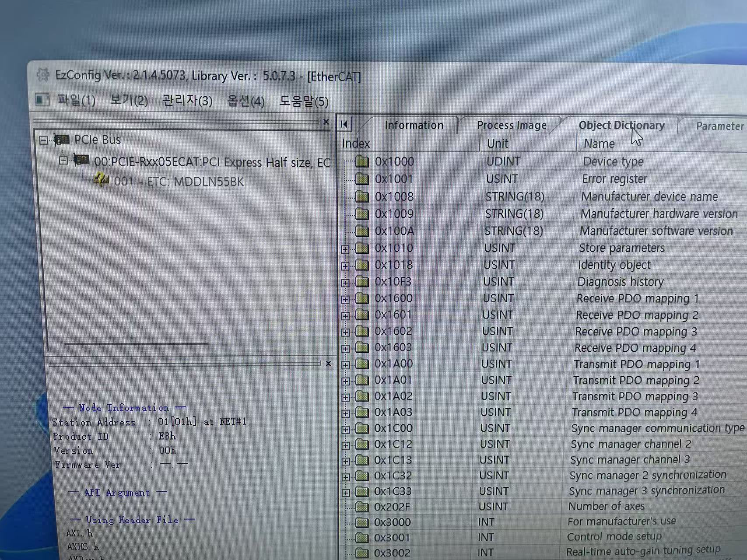
Task: Open the 관리자(3) menu
Action: tap(187, 101)
